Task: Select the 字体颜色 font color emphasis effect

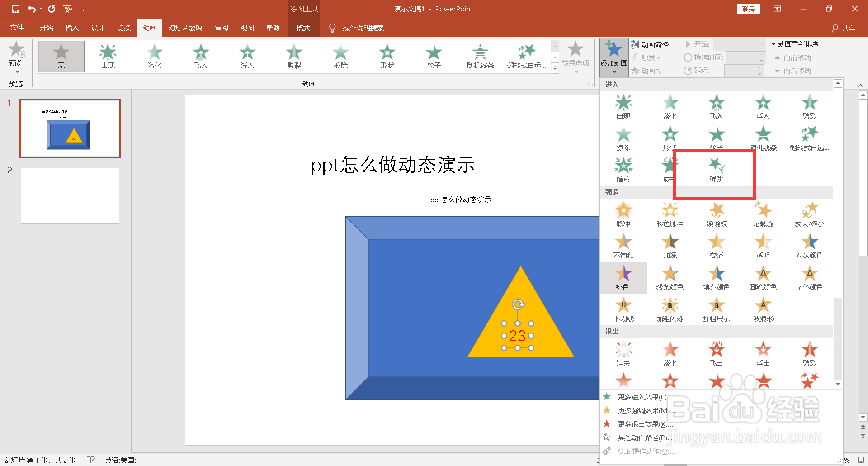Action: point(809,277)
